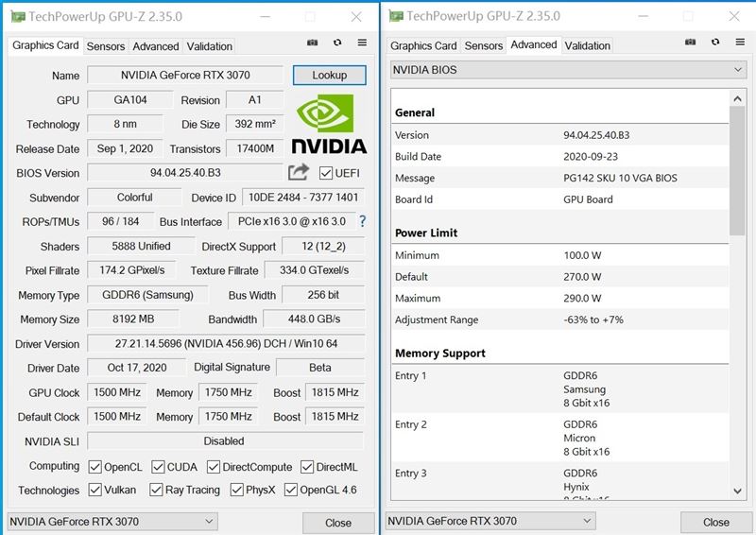Screen dimensions: 756x535
Task: Toggle the UEFI checkbox
Action: coord(326,173)
